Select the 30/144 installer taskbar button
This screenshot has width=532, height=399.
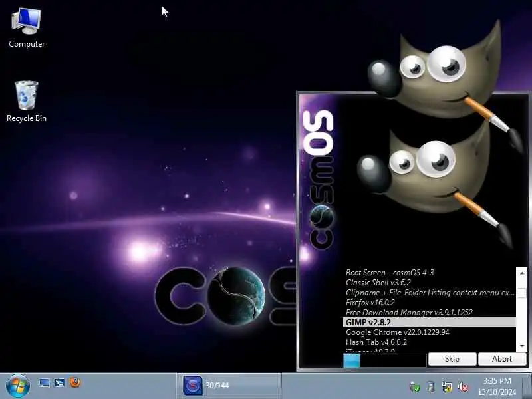pyautogui.click(x=228, y=386)
